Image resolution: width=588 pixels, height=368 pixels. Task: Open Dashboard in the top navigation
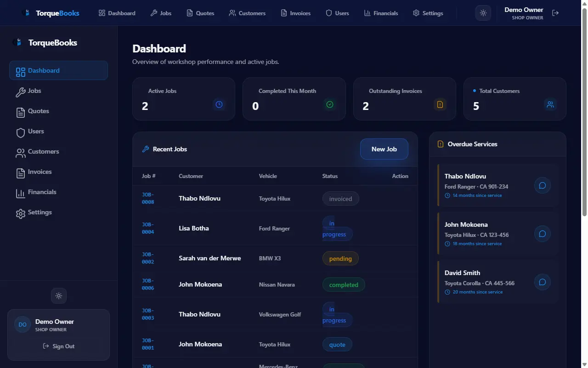point(117,13)
